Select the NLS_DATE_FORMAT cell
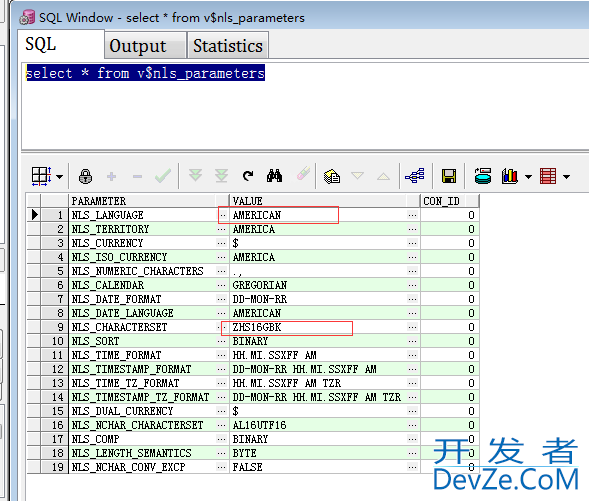This screenshot has height=501, width=589. pyautogui.click(x=148, y=299)
